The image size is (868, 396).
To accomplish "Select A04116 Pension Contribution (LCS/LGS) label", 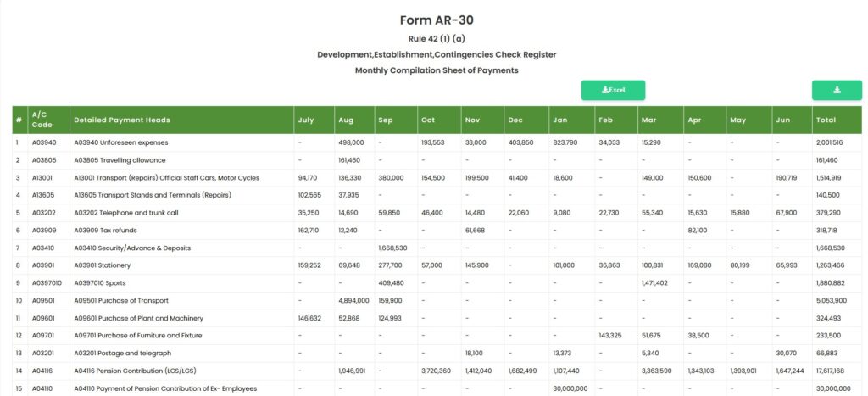I will point(136,371).
